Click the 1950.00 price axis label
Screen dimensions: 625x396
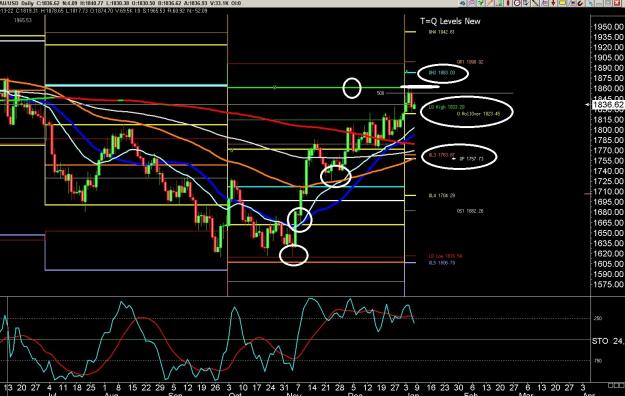[608, 27]
